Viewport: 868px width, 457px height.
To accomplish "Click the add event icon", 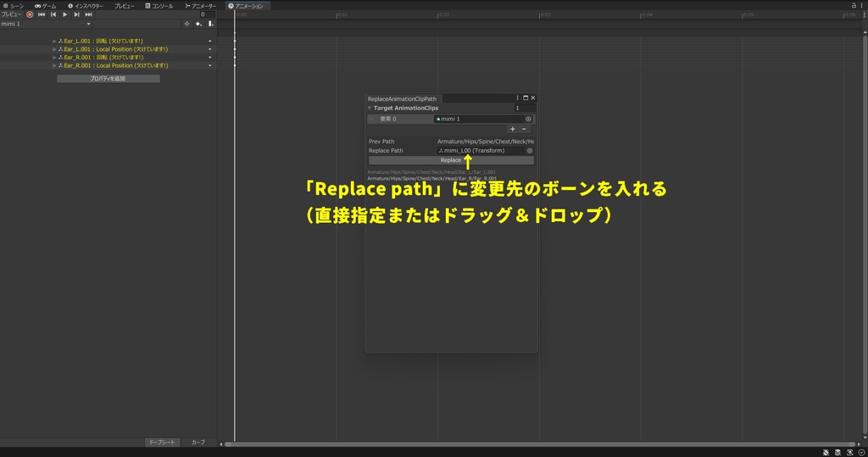I will pos(211,24).
